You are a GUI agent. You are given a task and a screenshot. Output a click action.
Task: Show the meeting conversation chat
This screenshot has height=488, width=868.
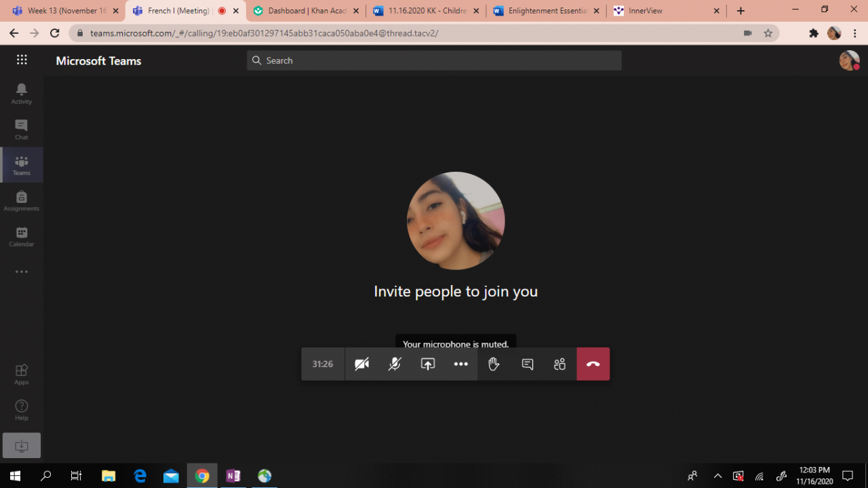point(527,364)
